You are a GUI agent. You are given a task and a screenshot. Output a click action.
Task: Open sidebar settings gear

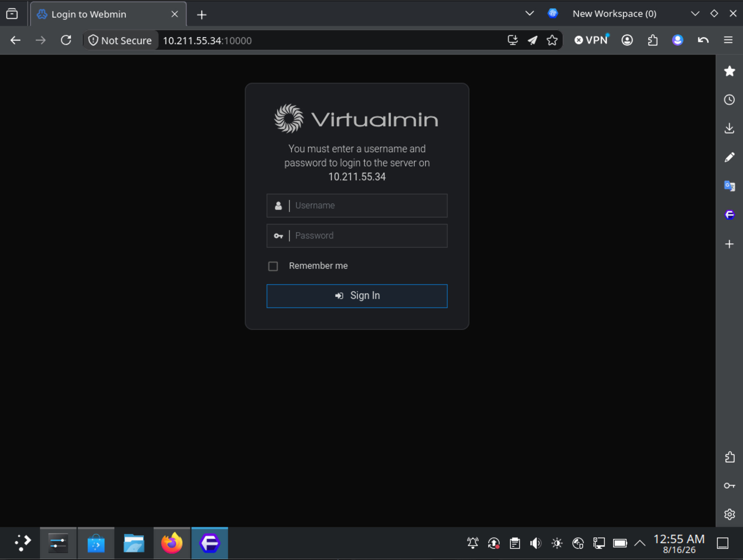[729, 515]
